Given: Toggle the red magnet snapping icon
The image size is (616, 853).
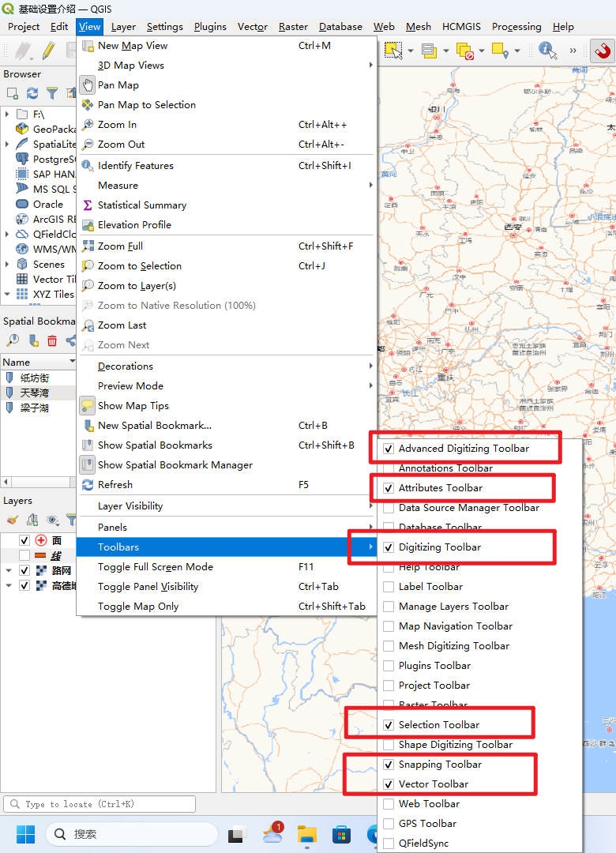Looking at the screenshot, I should coord(603,51).
